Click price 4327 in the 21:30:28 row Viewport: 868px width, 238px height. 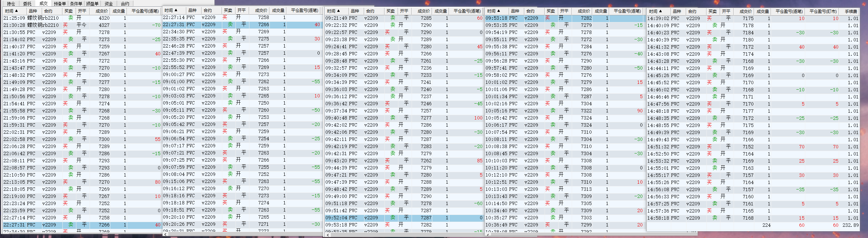[x=104, y=25]
